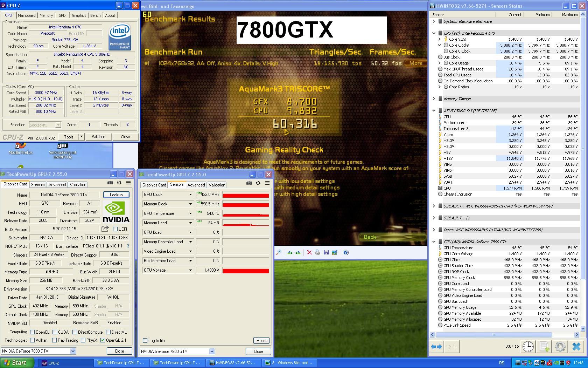Open the hamburger menu in GPU-Z Sensors window
588x368 pixels.
tap(267, 183)
